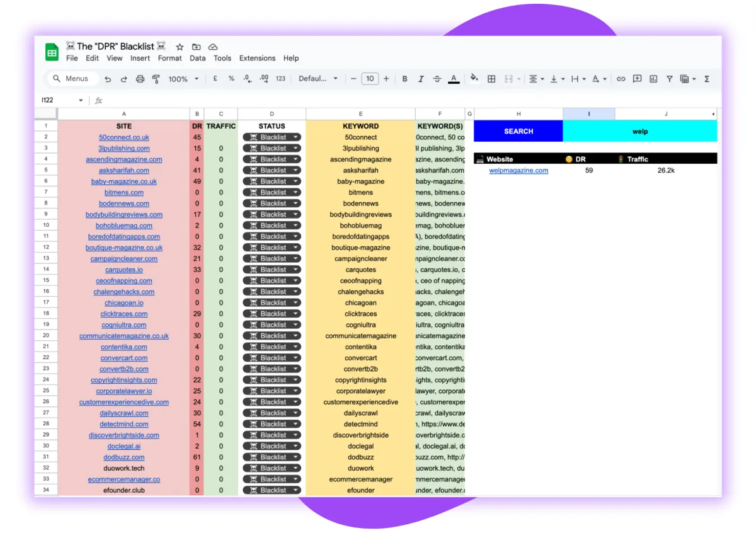Select the KEYWORD cell 'detectmind'

point(361,424)
